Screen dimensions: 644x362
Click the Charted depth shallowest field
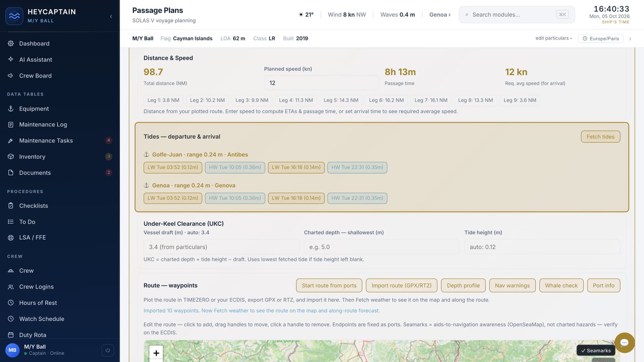(x=382, y=247)
